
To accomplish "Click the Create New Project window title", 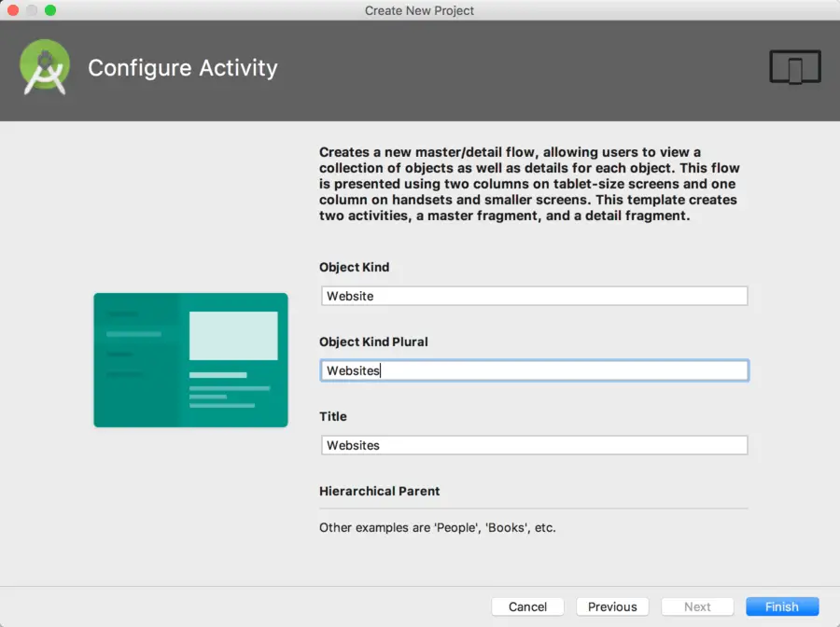I will (420, 10).
